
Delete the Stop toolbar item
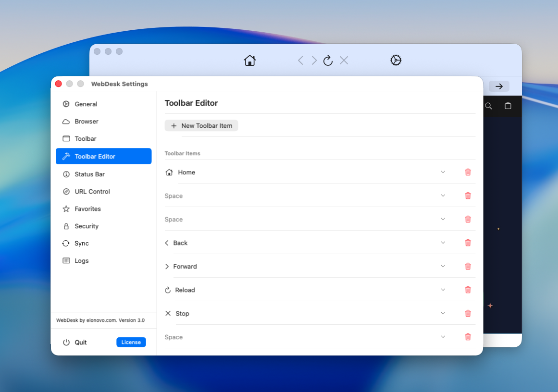point(468,313)
